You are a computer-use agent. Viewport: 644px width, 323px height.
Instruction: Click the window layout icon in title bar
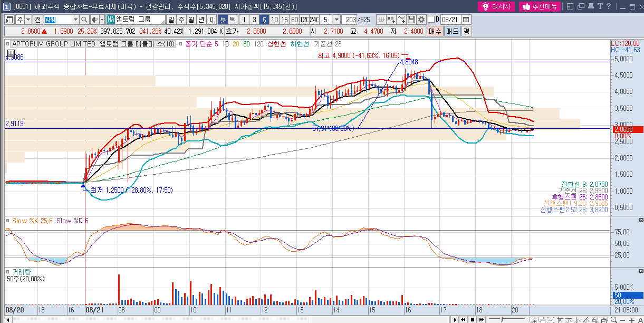[x=570, y=6]
